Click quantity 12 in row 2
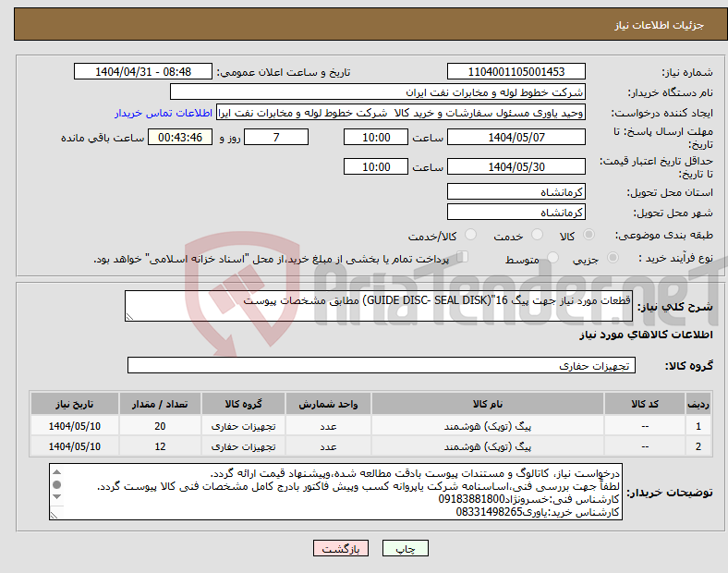This screenshot has height=573, width=728. coord(160,446)
